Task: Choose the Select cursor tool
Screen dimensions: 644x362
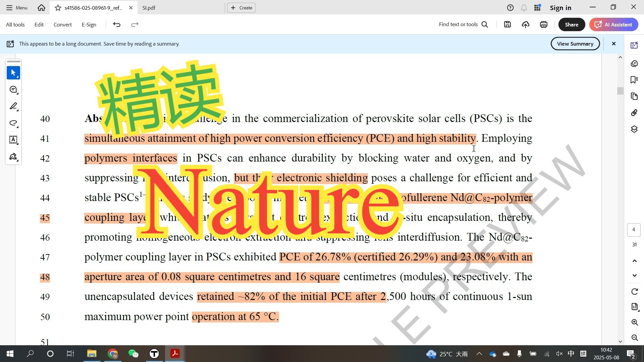Action: click(13, 73)
